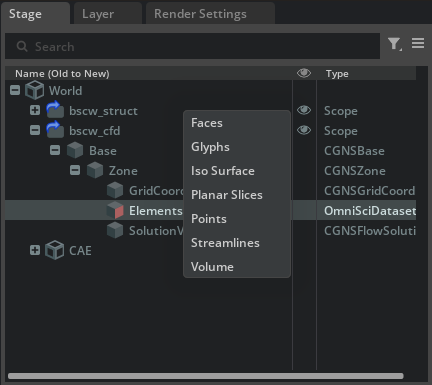This screenshot has height=385, width=432.
Task: Select the bscw_struct tree item
Action: point(103,111)
